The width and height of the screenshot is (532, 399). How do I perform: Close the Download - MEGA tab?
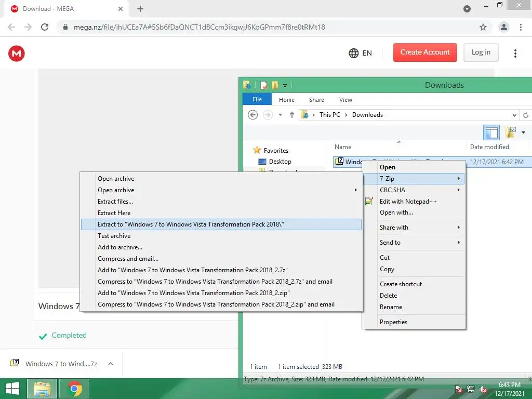pos(120,9)
